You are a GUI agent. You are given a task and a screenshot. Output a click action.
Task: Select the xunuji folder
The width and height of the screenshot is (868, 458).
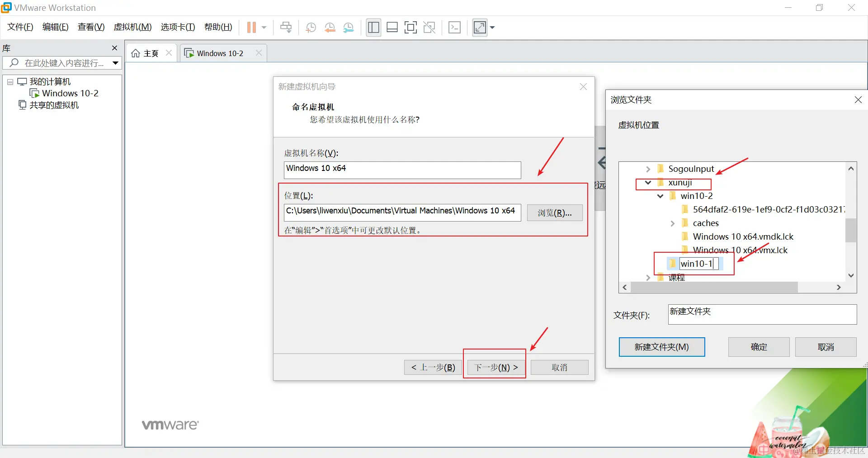point(680,183)
